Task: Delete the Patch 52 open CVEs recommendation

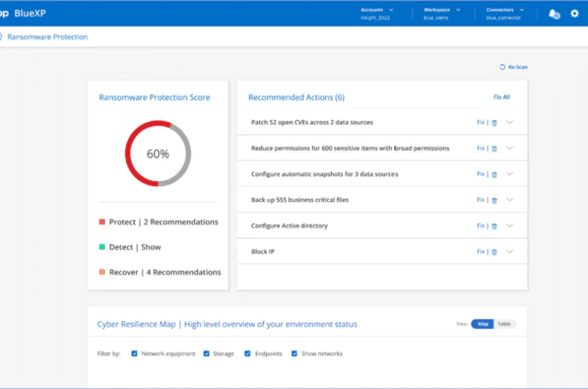Action: 495,123
